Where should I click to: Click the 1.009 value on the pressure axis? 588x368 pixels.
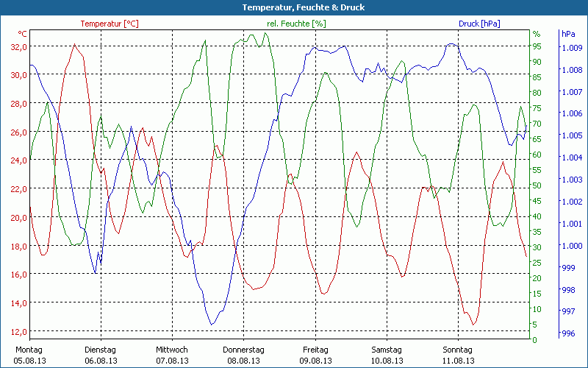pyautogui.click(x=572, y=48)
